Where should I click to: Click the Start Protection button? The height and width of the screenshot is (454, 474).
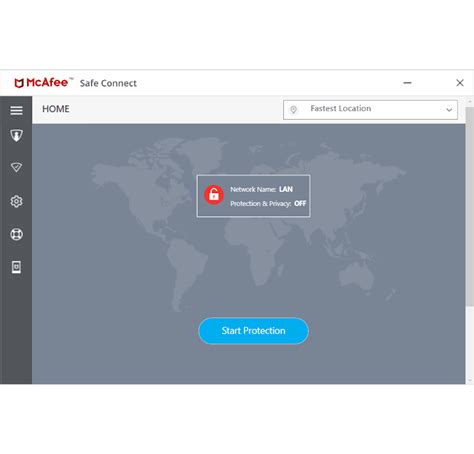[253, 331]
